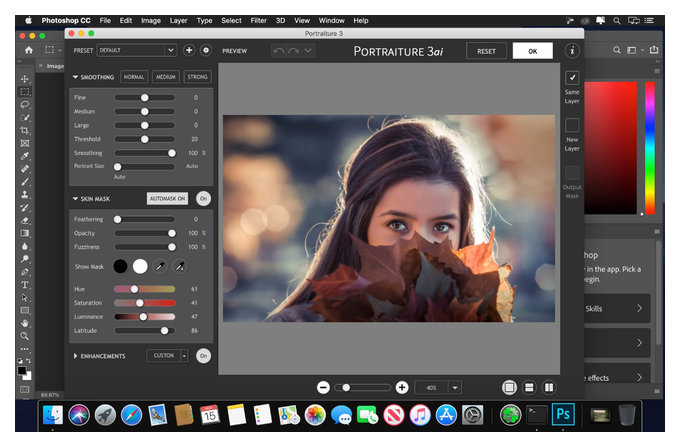Select the Eyedropper tool in Photoshop toolbar
This screenshot has height=447, width=680.
click(25, 156)
